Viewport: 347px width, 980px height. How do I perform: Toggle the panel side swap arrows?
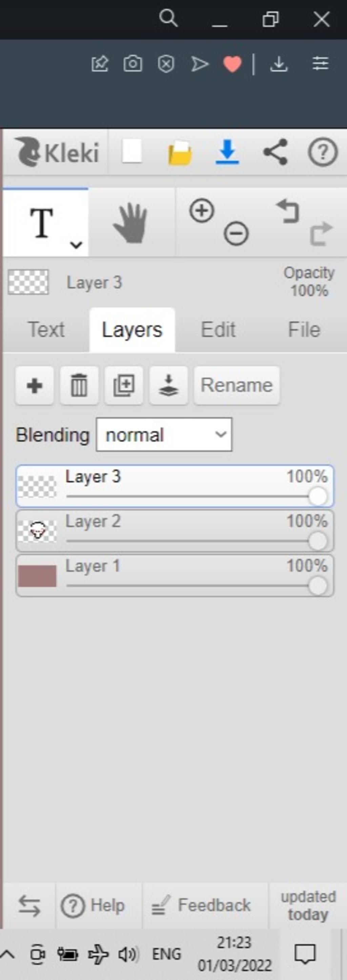tap(29, 905)
